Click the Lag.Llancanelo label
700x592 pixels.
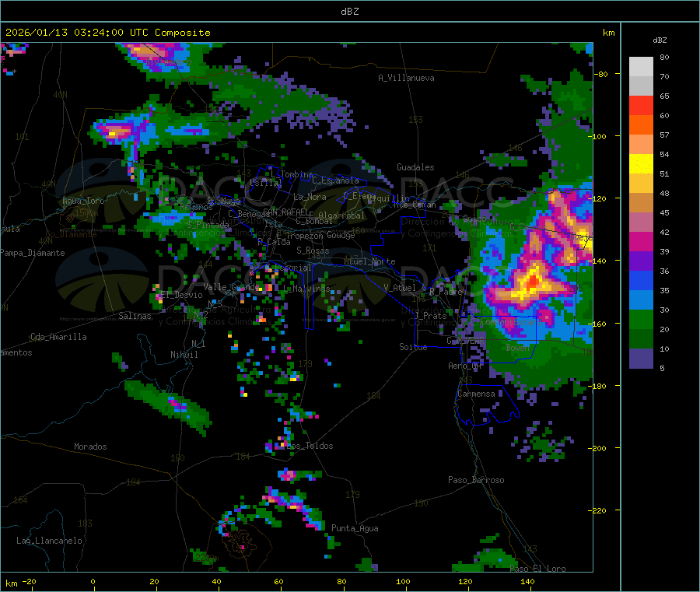point(50,541)
